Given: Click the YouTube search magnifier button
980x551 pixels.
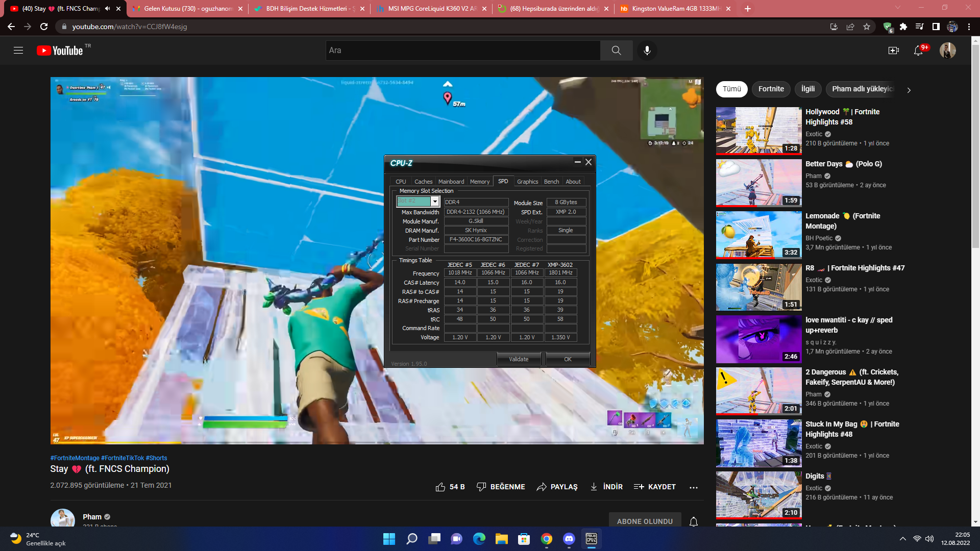Looking at the screenshot, I should [616, 51].
